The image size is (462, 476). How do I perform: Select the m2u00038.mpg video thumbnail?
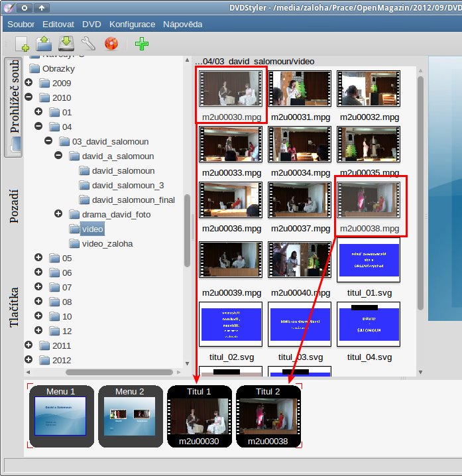369,206
